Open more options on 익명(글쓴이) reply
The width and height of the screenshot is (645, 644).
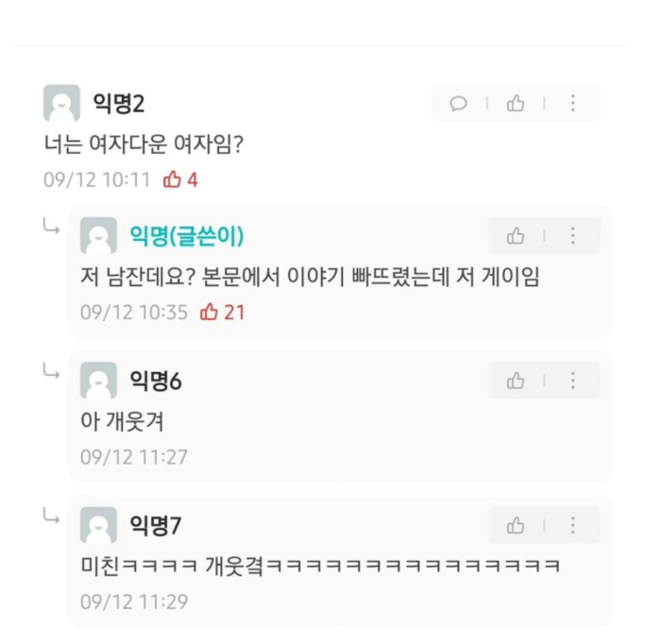[572, 236]
